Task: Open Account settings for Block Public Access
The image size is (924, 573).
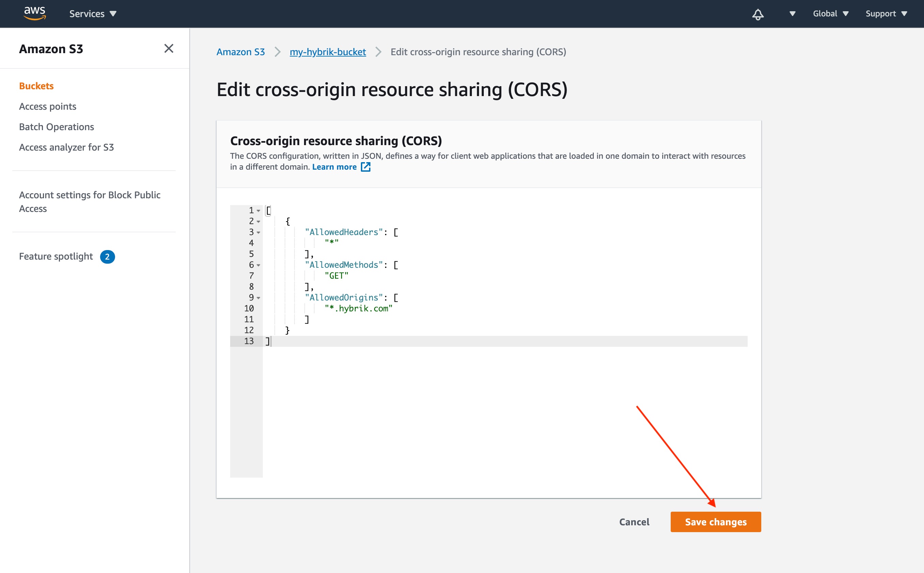Action: (x=90, y=202)
